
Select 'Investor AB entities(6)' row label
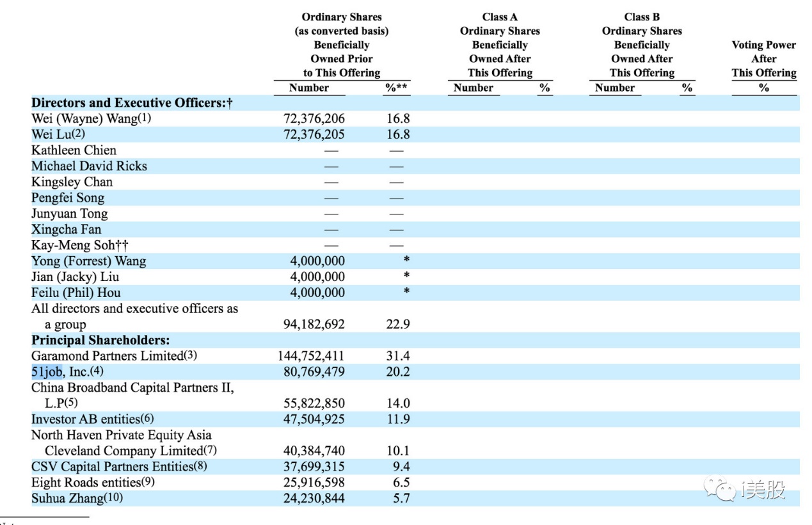click(93, 419)
